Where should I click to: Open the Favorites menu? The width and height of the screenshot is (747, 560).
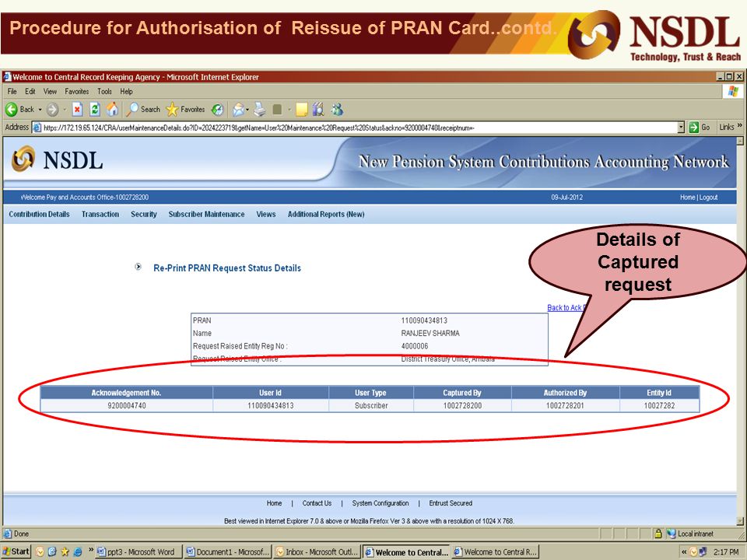[x=77, y=92]
